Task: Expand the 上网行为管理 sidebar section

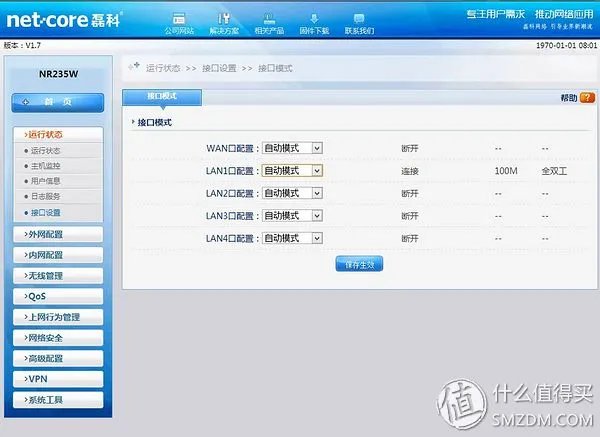Action: pos(58,317)
